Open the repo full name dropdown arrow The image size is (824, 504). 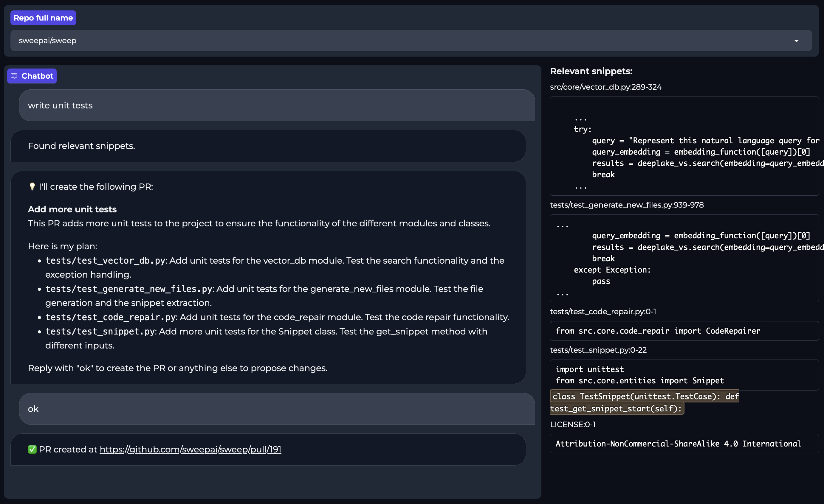[796, 41]
